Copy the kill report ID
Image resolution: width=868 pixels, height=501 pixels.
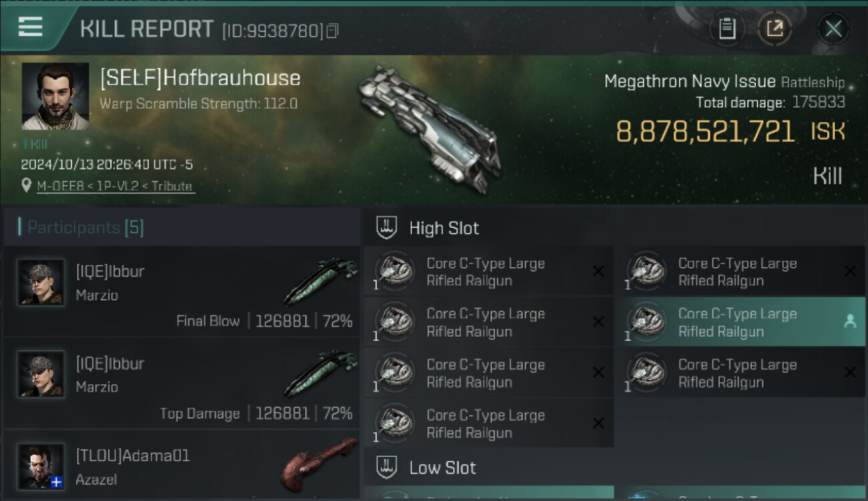[x=332, y=31]
